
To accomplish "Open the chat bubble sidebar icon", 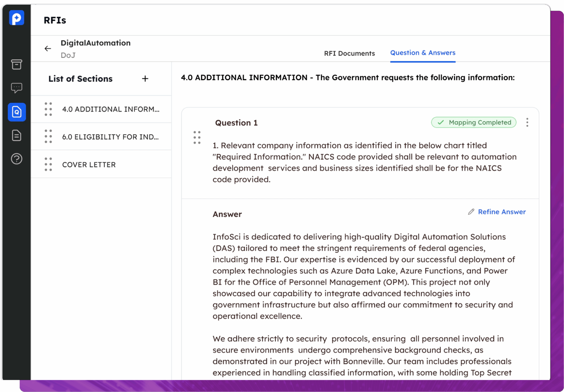I will point(17,88).
